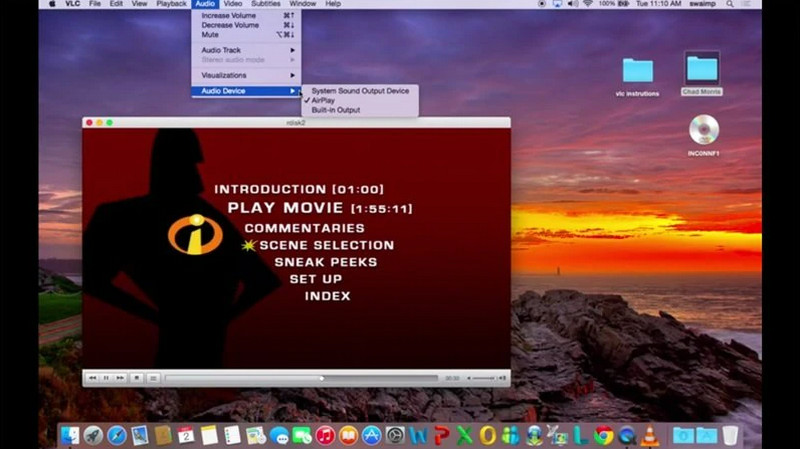Open the Edit menu

[x=116, y=4]
